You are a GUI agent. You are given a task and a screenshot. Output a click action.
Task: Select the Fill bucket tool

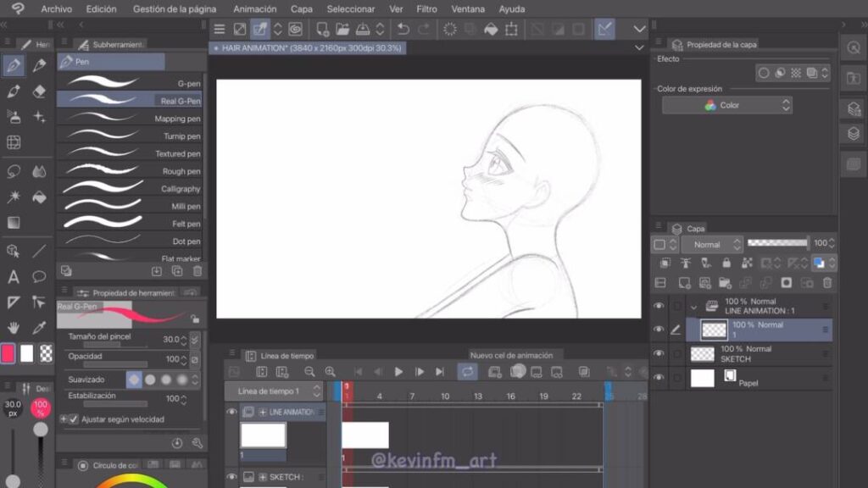coord(39,197)
